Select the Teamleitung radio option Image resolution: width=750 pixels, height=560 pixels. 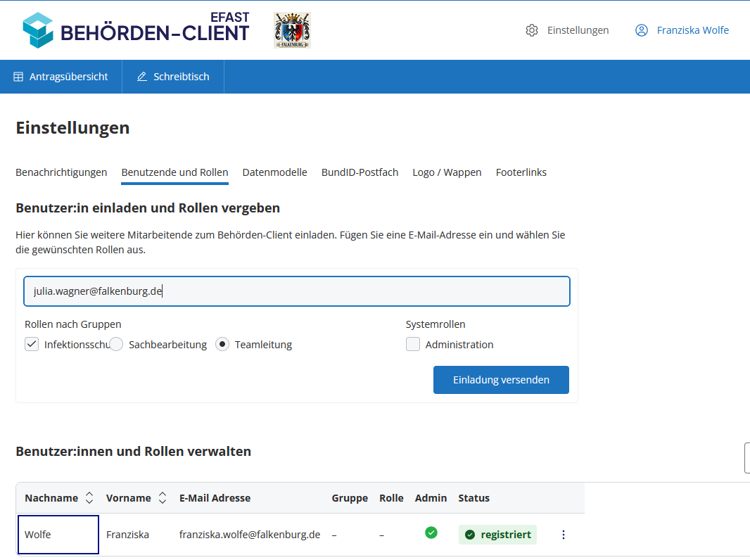point(222,344)
